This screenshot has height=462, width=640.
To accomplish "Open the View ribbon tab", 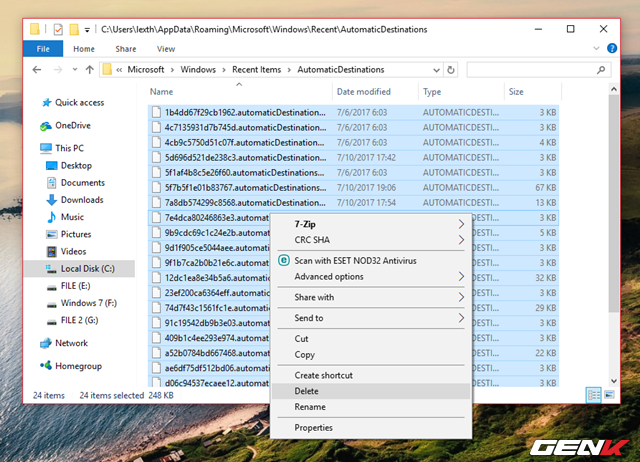I will click(166, 49).
